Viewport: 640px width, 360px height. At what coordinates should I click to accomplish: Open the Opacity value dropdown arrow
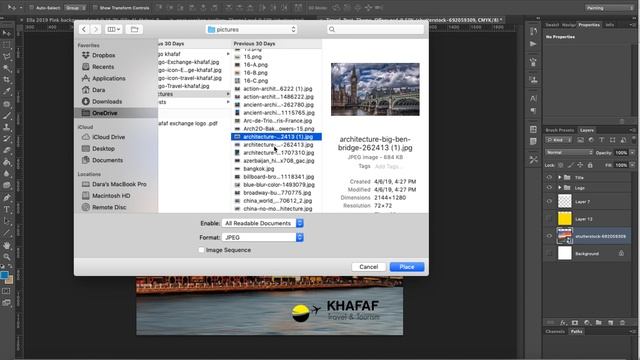632,152
